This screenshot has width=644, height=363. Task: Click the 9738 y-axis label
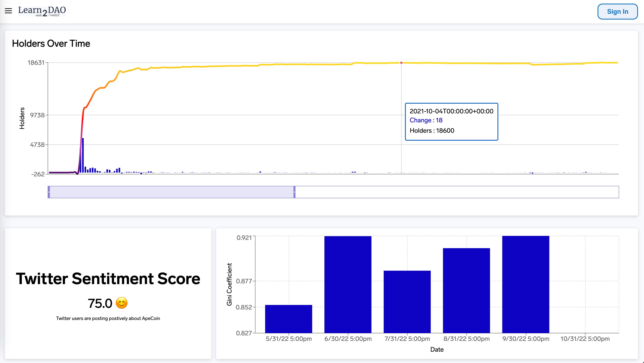(x=37, y=115)
